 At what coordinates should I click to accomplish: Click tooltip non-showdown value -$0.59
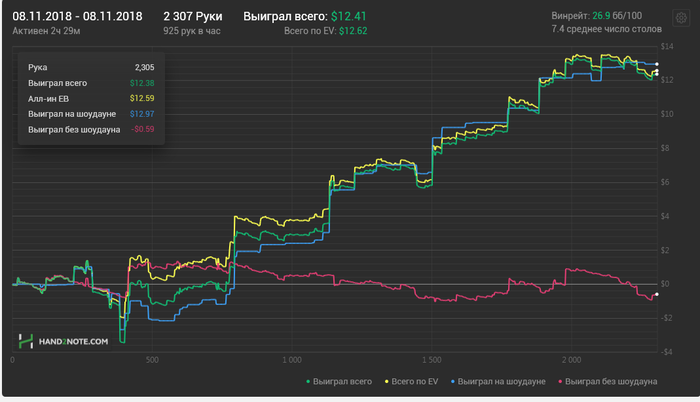tap(142, 129)
